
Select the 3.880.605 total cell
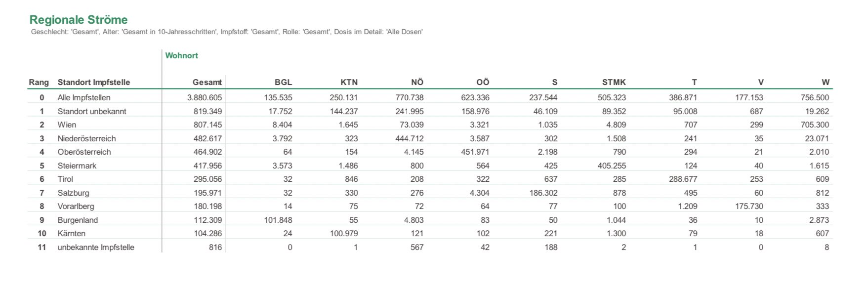point(204,97)
